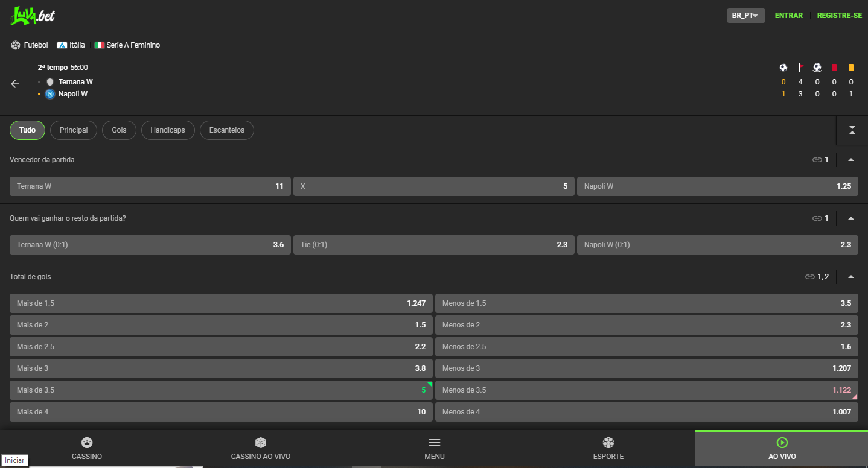Select Menos de 2 at 2.3

click(646, 325)
